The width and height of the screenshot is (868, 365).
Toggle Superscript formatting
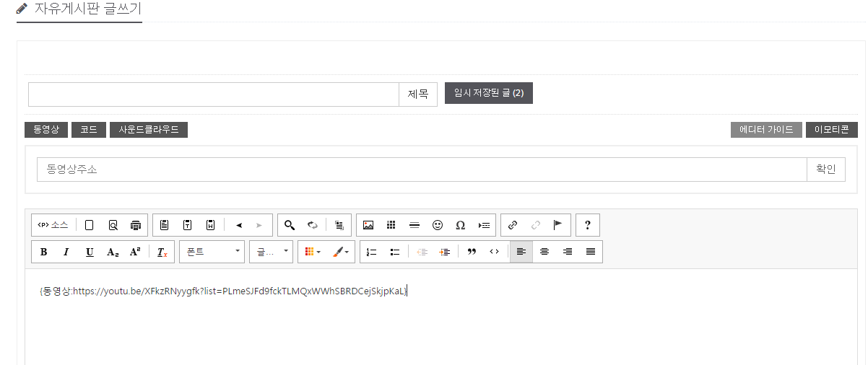coord(135,252)
